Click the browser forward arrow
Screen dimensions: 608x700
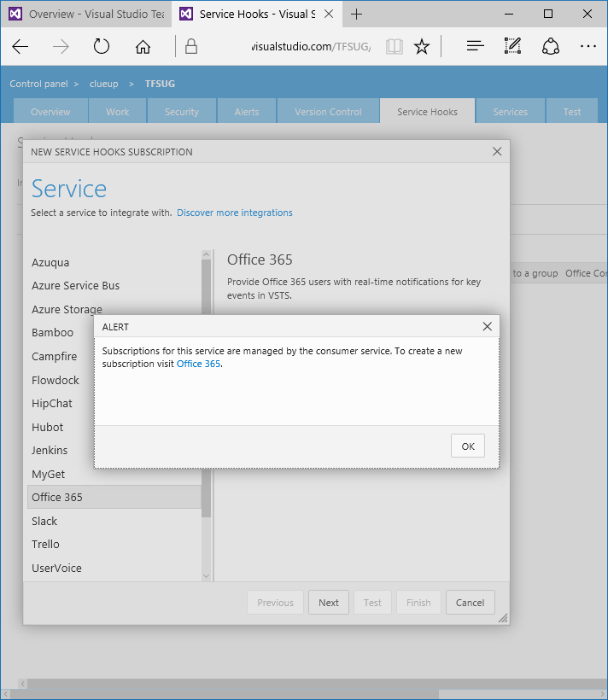point(61,46)
